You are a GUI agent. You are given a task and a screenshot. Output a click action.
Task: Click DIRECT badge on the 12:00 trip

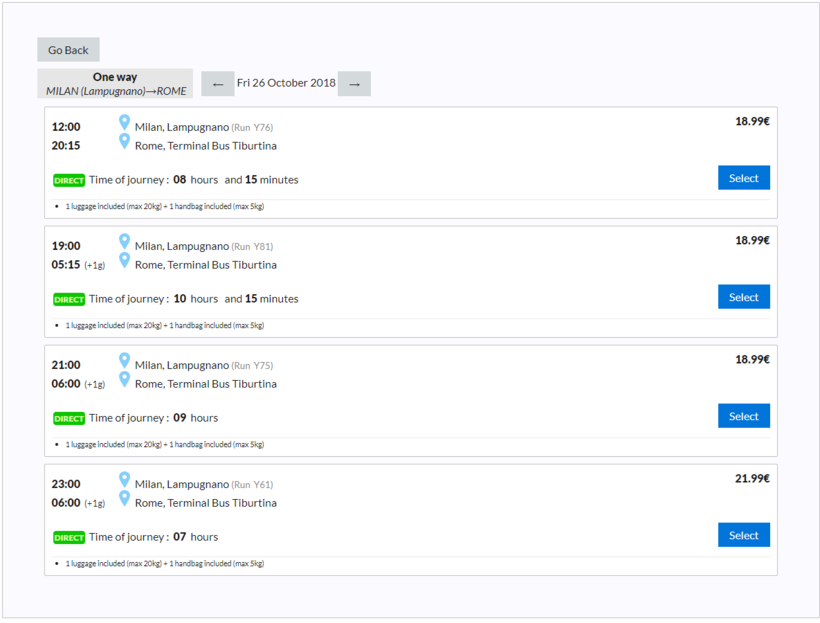point(69,181)
